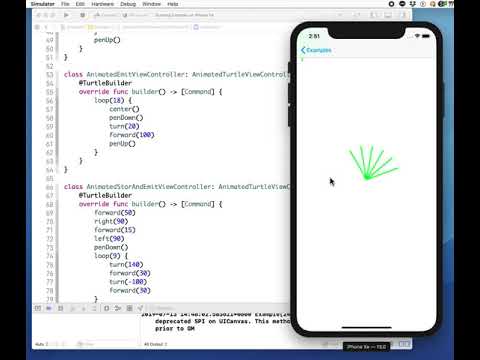Open the scheme selector in Xcode toolbar
The height and width of the screenshot is (360, 480).
click(106, 15)
